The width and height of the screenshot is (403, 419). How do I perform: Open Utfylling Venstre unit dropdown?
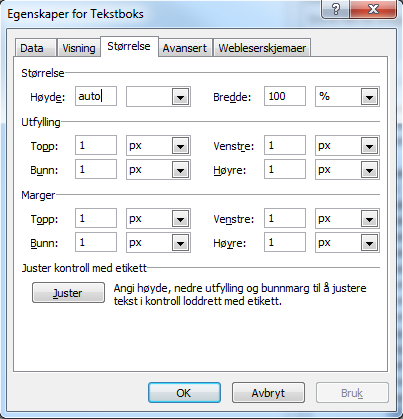coord(347,145)
